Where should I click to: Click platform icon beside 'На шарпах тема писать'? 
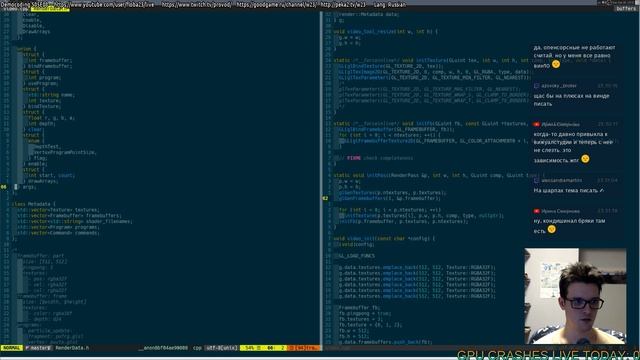tap(536, 180)
